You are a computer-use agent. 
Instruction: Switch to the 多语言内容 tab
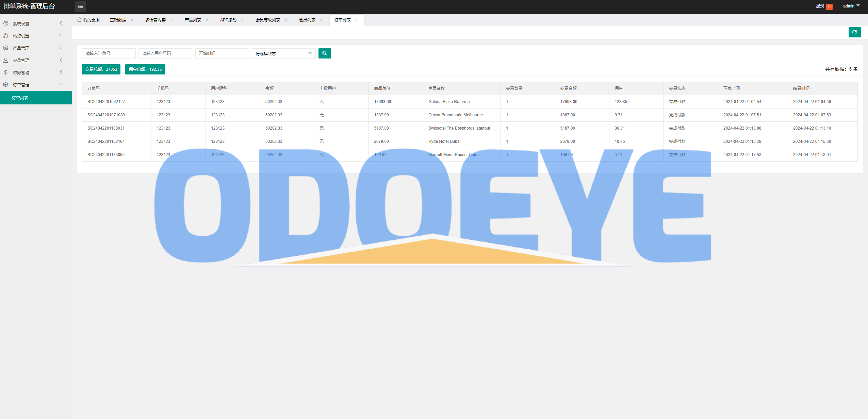tap(155, 20)
